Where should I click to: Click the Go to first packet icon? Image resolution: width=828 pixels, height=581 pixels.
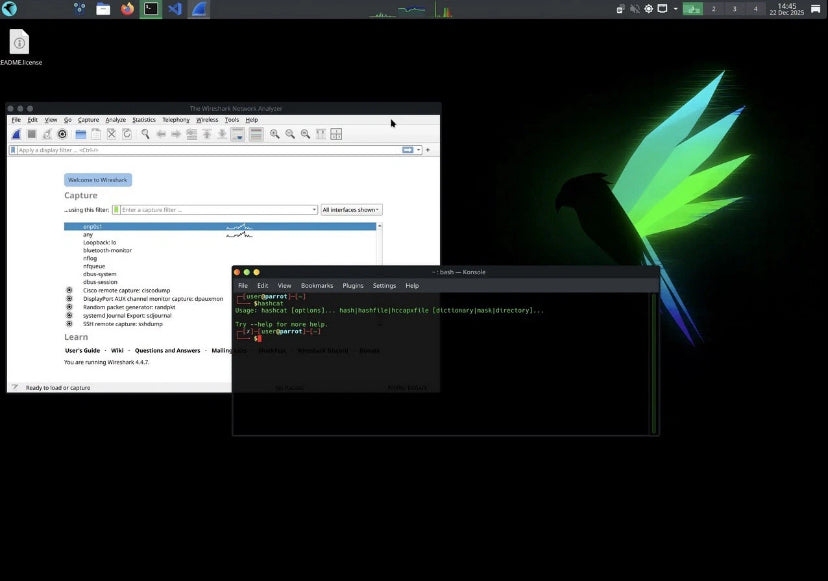207,134
